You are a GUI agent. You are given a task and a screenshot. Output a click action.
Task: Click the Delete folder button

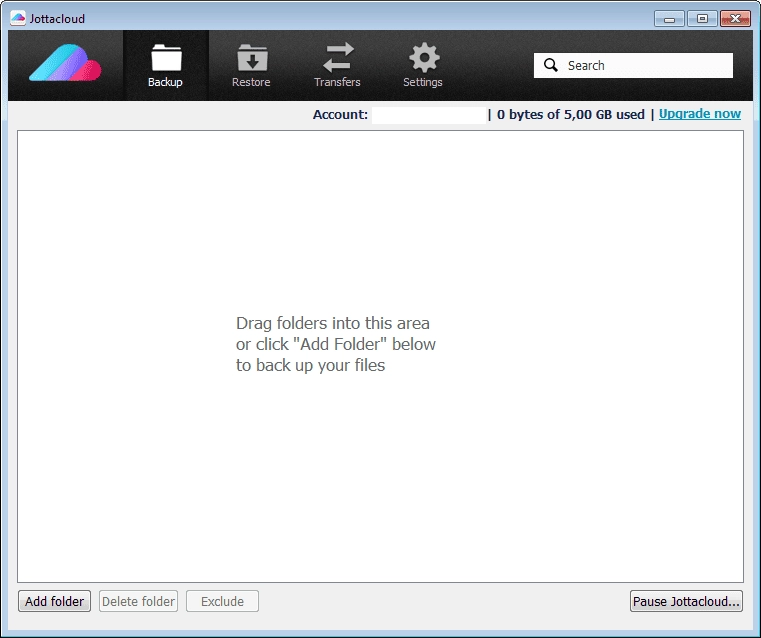[x=138, y=601]
